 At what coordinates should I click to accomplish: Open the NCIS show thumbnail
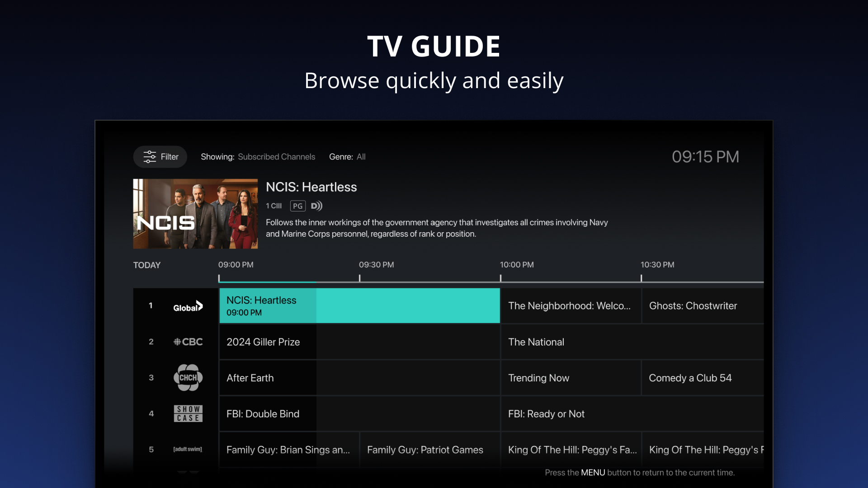195,214
